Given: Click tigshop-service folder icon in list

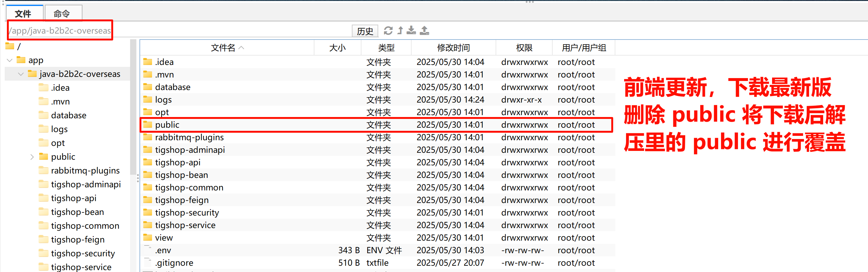Looking at the screenshot, I should [147, 225].
